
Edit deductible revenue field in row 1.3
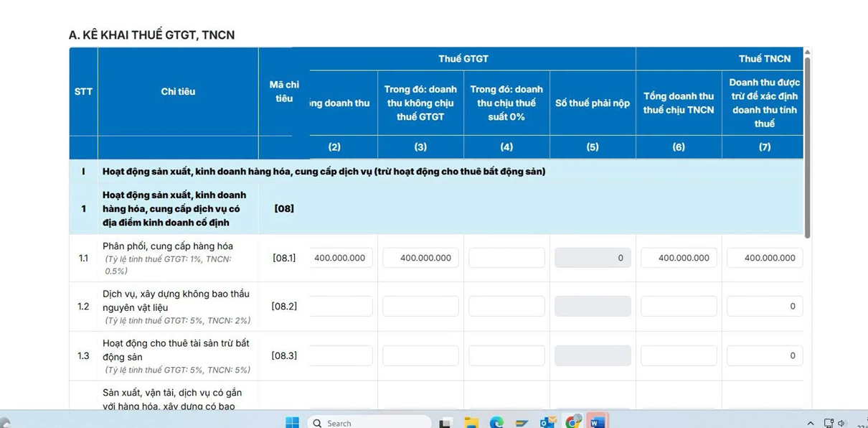pos(765,355)
